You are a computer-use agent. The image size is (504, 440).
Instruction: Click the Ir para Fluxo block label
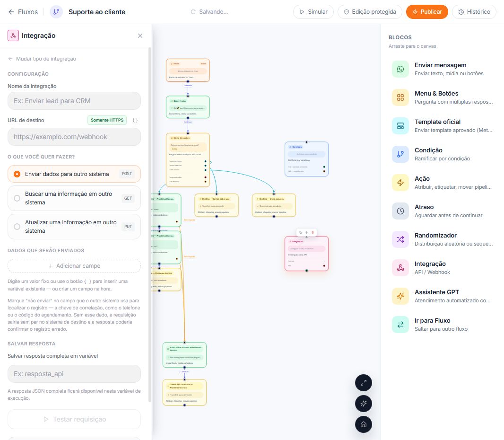432,321
